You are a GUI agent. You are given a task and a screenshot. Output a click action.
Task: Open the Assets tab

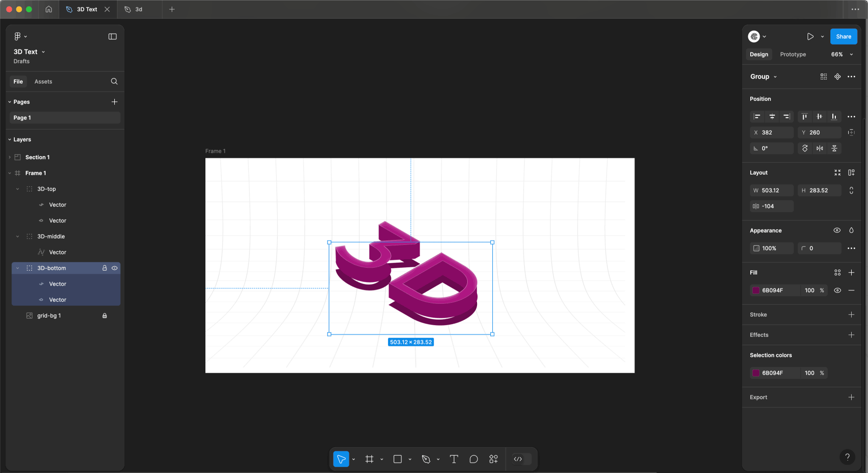(x=43, y=82)
